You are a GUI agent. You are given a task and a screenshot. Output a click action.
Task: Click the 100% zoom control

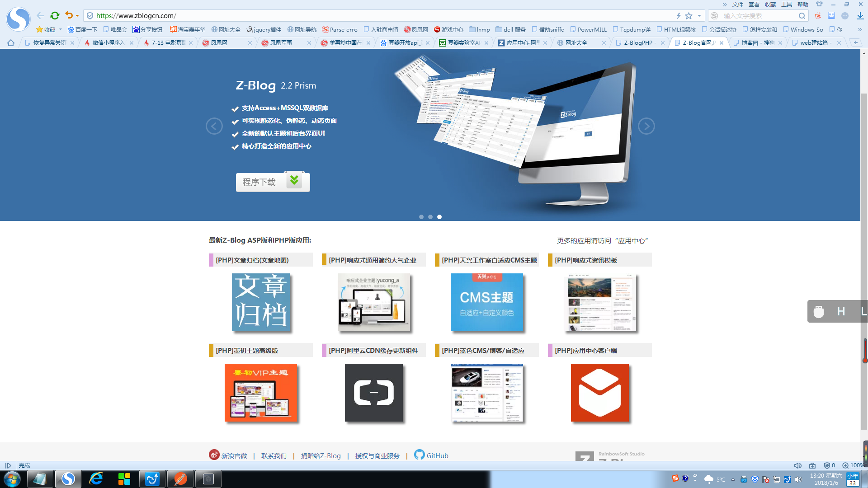tap(853, 465)
